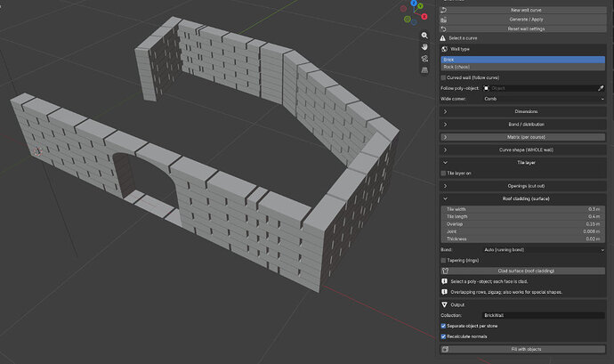Click the Tile width value field
This screenshot has width=614, height=364.
[522, 209]
